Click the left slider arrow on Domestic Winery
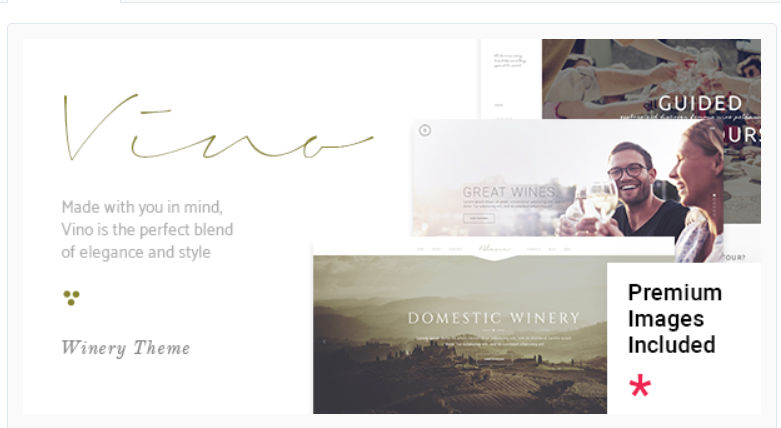Screen dimensions: 781x428 (324, 341)
